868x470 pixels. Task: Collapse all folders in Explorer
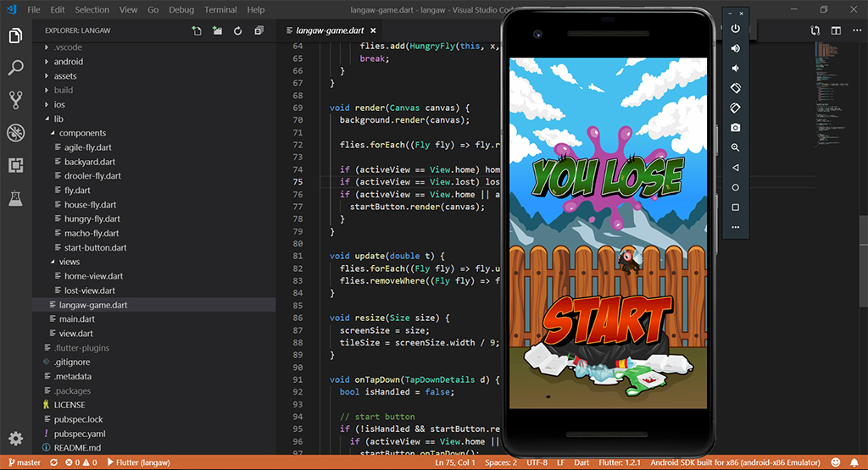click(x=258, y=30)
